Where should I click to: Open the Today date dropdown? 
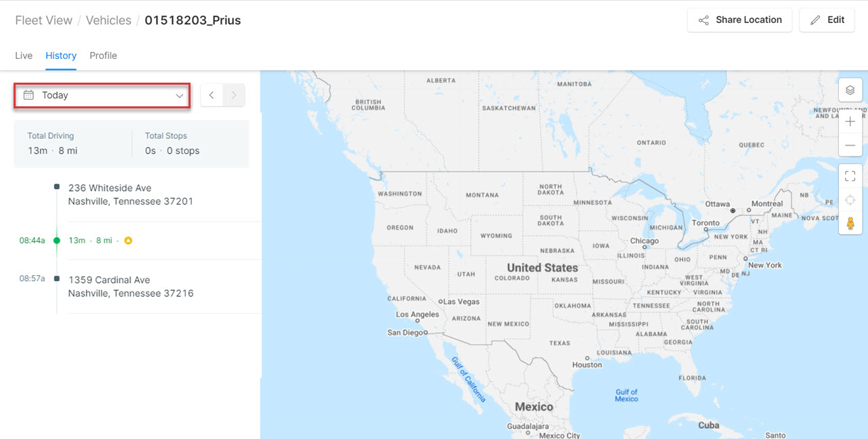(x=102, y=96)
